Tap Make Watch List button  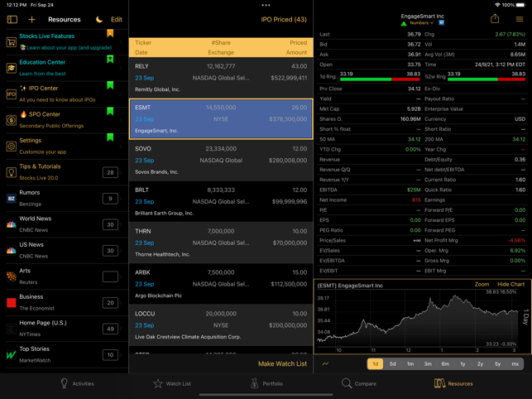click(x=282, y=363)
